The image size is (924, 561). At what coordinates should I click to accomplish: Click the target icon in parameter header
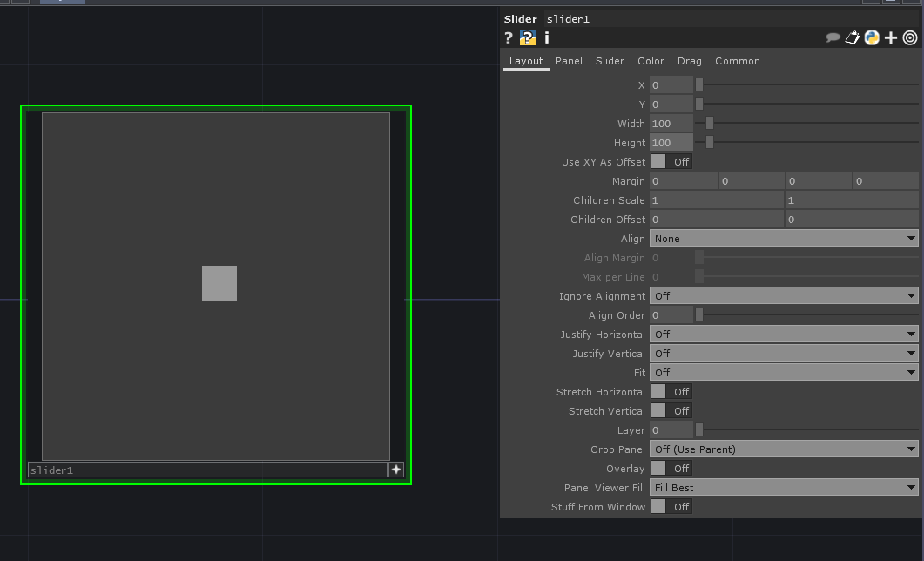(x=910, y=37)
